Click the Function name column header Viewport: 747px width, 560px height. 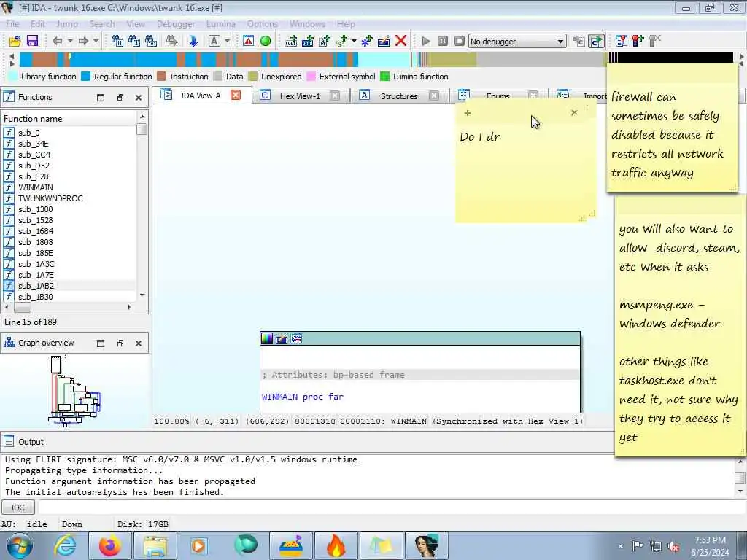pyautogui.click(x=69, y=119)
